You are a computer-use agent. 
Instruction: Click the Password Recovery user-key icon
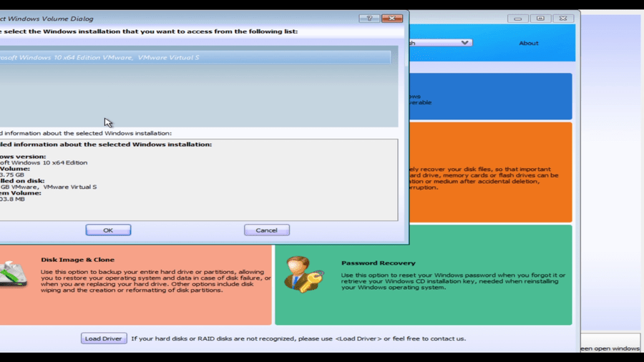304,274
